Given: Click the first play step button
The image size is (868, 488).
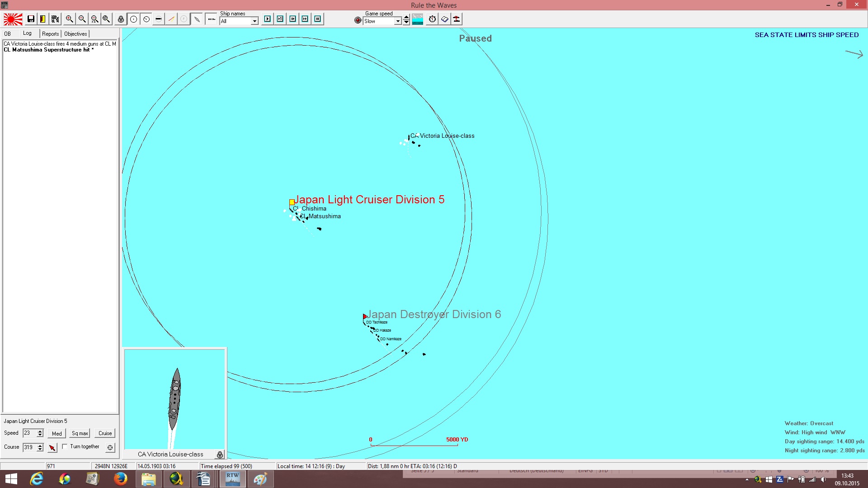Looking at the screenshot, I should [x=268, y=19].
